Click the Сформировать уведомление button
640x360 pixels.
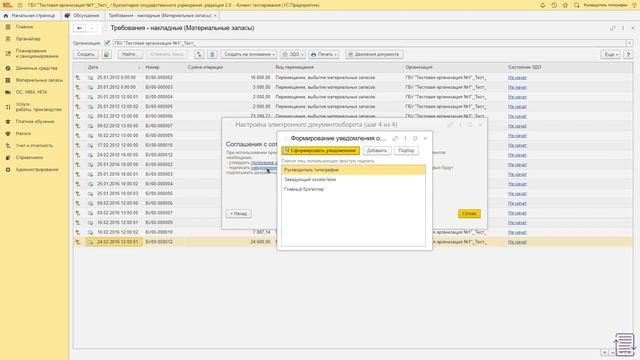point(320,151)
